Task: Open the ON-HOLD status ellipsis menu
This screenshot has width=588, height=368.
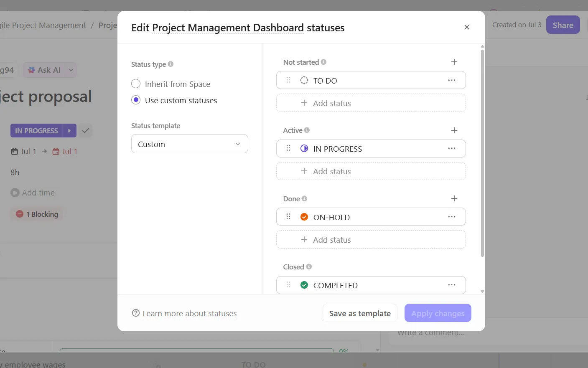Action: pyautogui.click(x=452, y=217)
